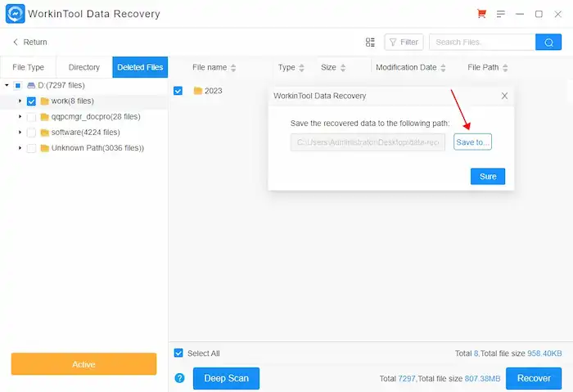
Task: Uncheck the work folder checkbox
Action: [31, 101]
